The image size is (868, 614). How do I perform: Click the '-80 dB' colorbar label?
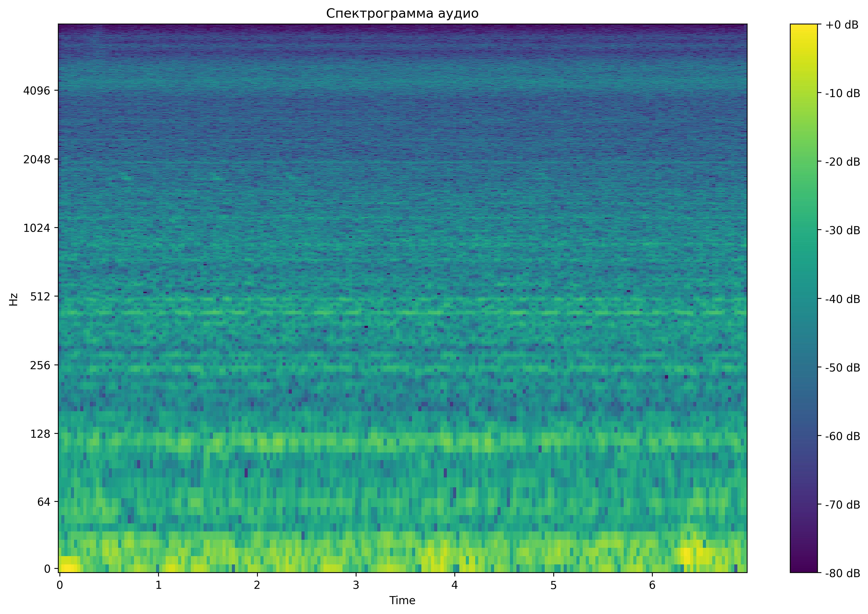tap(842, 573)
